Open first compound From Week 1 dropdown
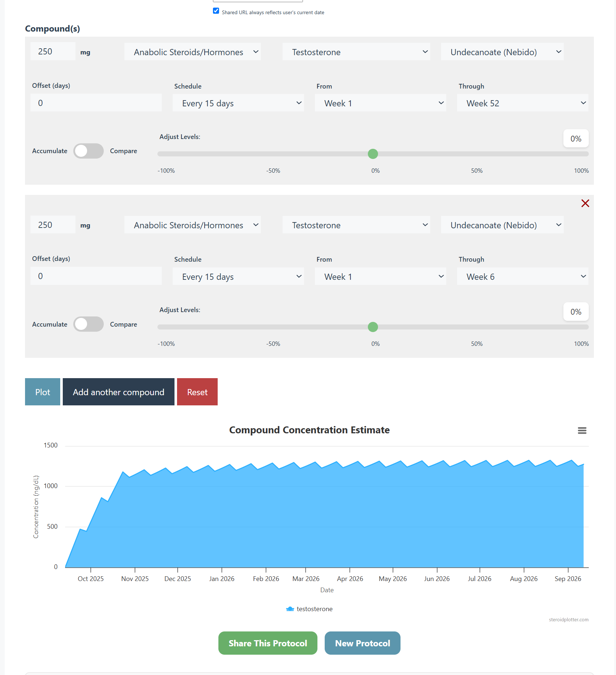Viewport: 616px width, 675px height. click(380, 103)
